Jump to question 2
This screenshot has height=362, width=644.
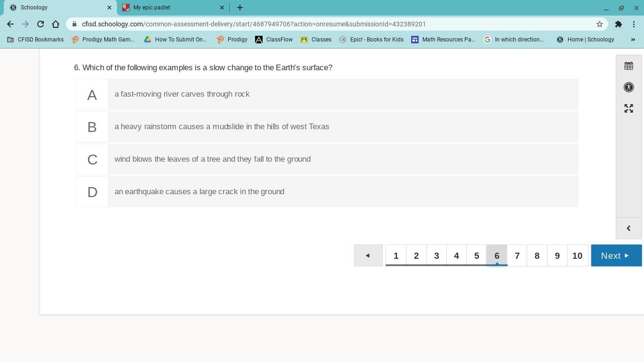click(416, 255)
